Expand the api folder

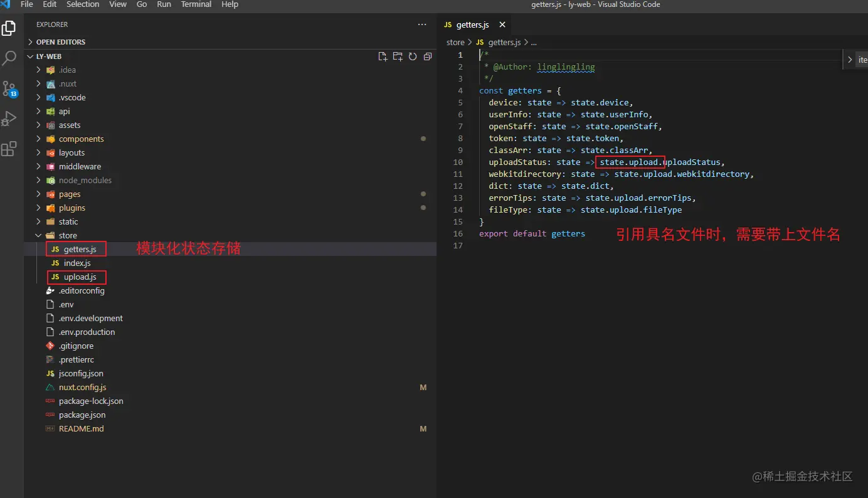click(x=39, y=112)
